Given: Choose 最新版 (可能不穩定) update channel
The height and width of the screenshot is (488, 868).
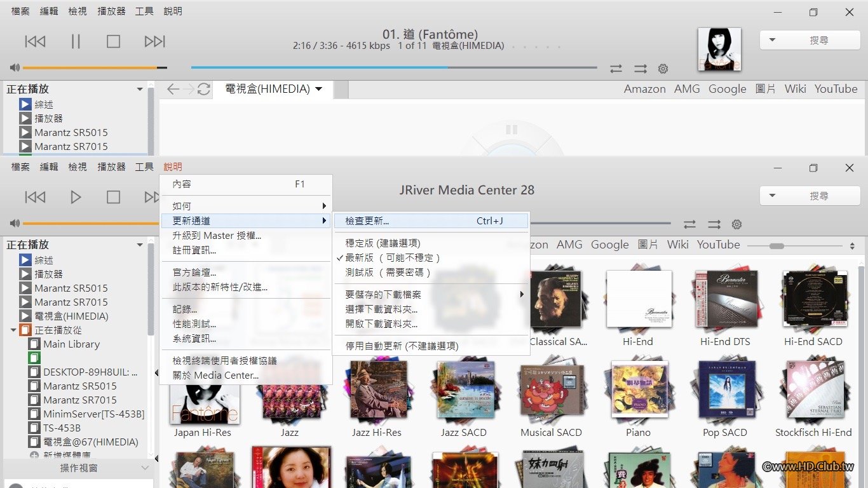Looking at the screenshot, I should coord(431,258).
